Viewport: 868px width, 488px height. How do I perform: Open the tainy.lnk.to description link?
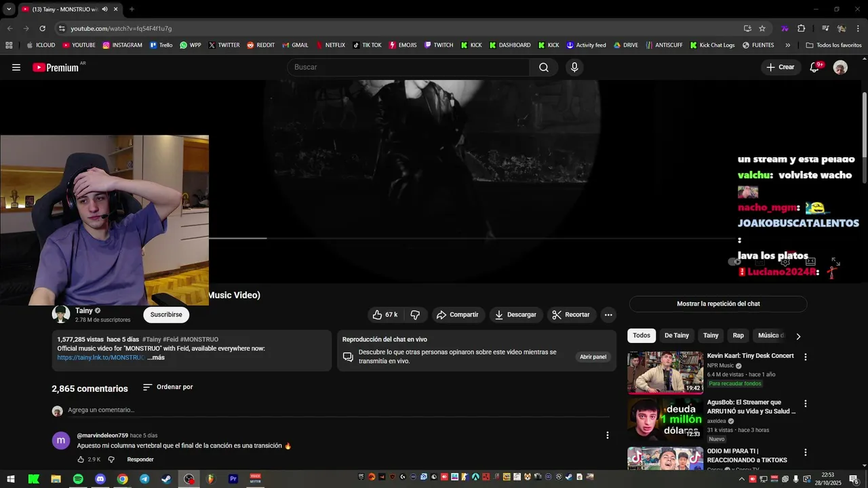pyautogui.click(x=100, y=357)
